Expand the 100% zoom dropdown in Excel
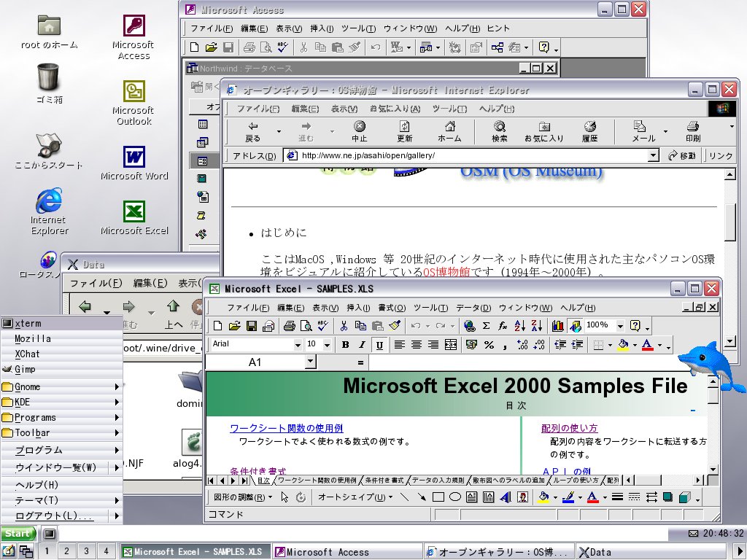The height and width of the screenshot is (560, 747). click(x=620, y=326)
